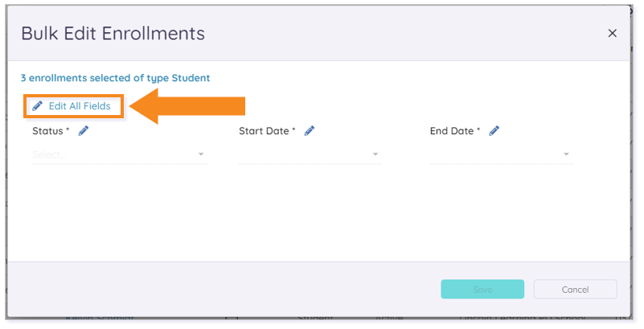Viewport: 644px width, 329px height.
Task: Click the edit pencil next to End Date
Action: tap(494, 131)
